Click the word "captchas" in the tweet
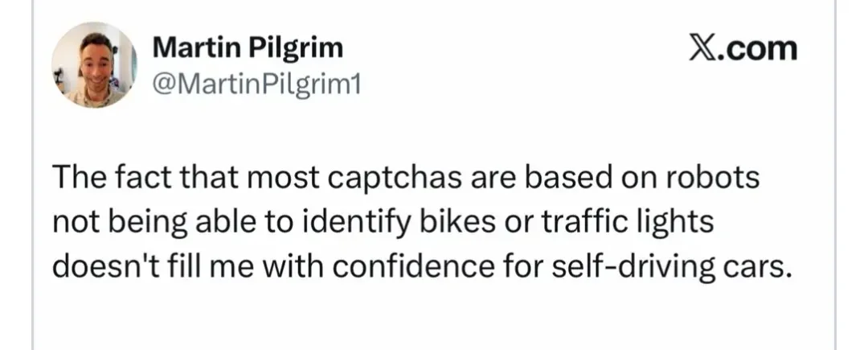This screenshot has width=868, height=350. (377, 178)
